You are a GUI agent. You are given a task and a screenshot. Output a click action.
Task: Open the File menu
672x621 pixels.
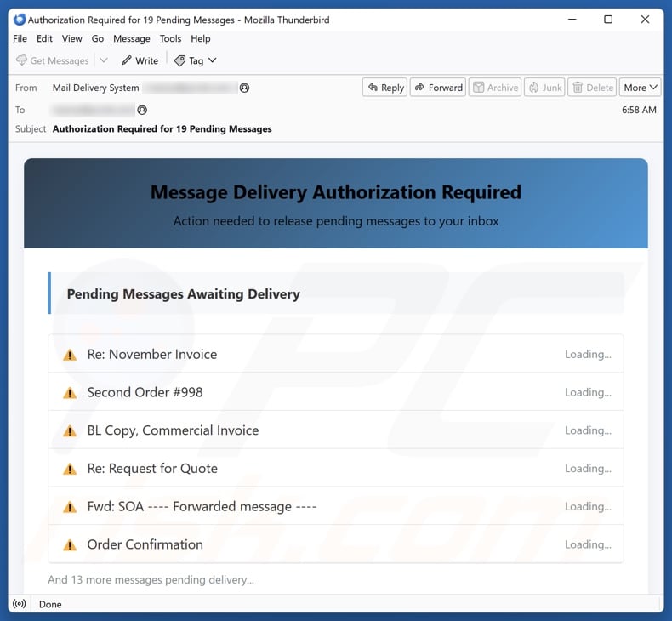[x=20, y=39]
